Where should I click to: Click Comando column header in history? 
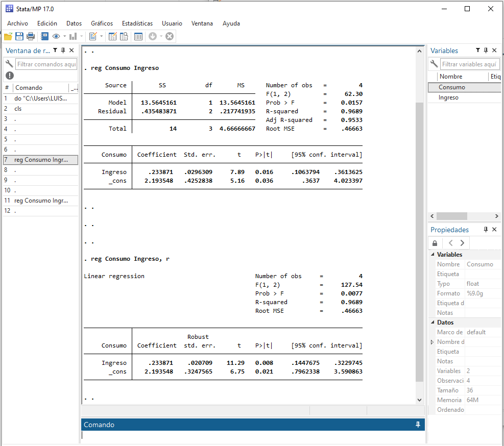click(41, 88)
